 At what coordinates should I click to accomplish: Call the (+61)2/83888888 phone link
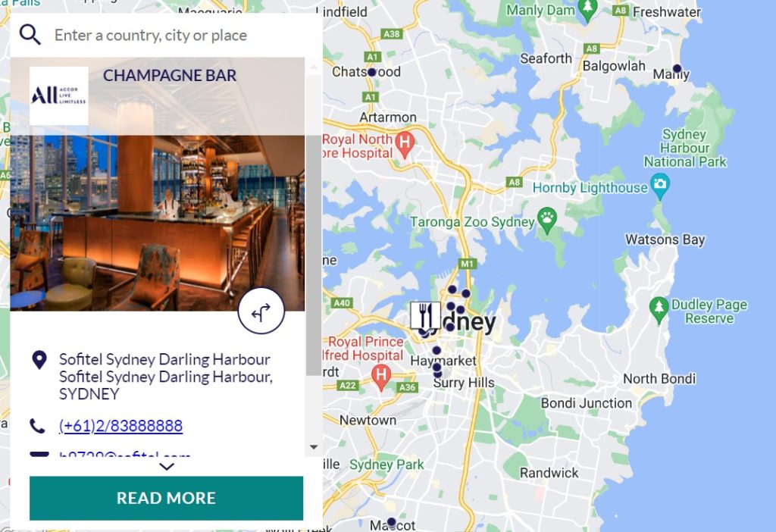(120, 426)
